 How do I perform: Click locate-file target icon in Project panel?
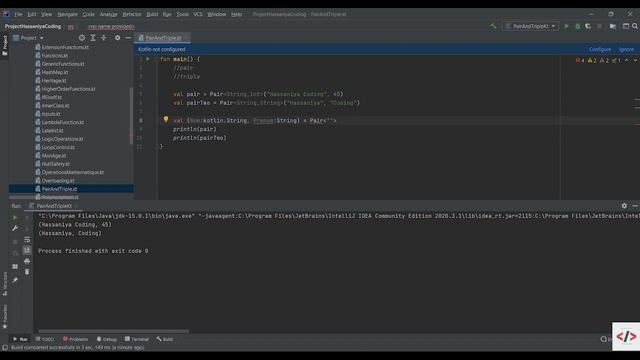tap(82, 38)
